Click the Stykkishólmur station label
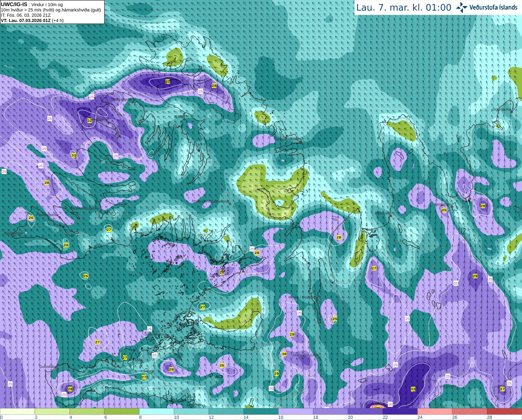This screenshot has width=522, height=420. (x=156, y=334)
